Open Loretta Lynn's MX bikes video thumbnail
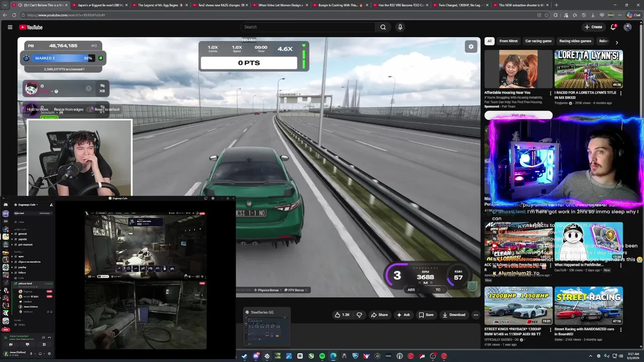Viewport: 644px width, 362px height. (x=589, y=69)
